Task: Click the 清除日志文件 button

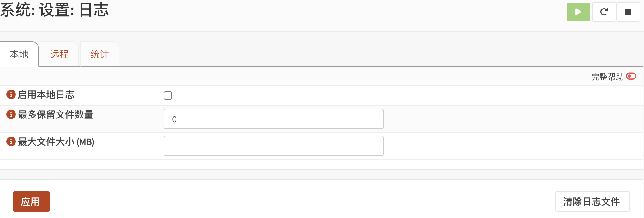Action: (592, 202)
